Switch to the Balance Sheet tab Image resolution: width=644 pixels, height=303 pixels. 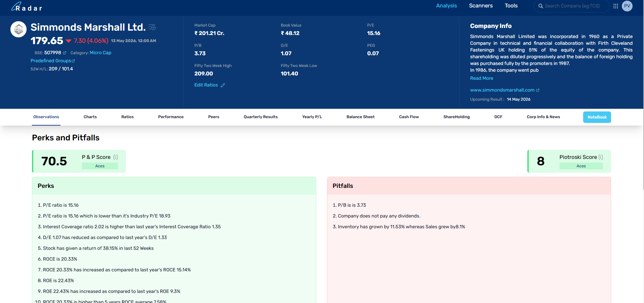point(360,117)
